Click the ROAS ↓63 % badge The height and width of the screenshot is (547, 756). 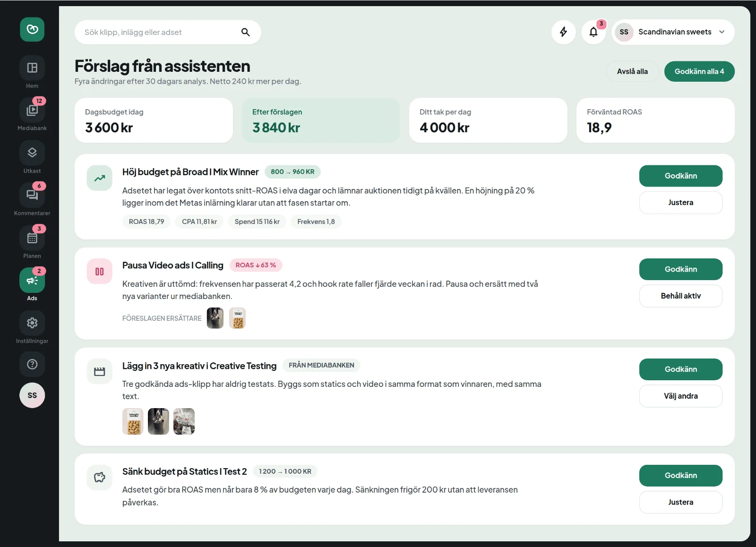click(256, 265)
